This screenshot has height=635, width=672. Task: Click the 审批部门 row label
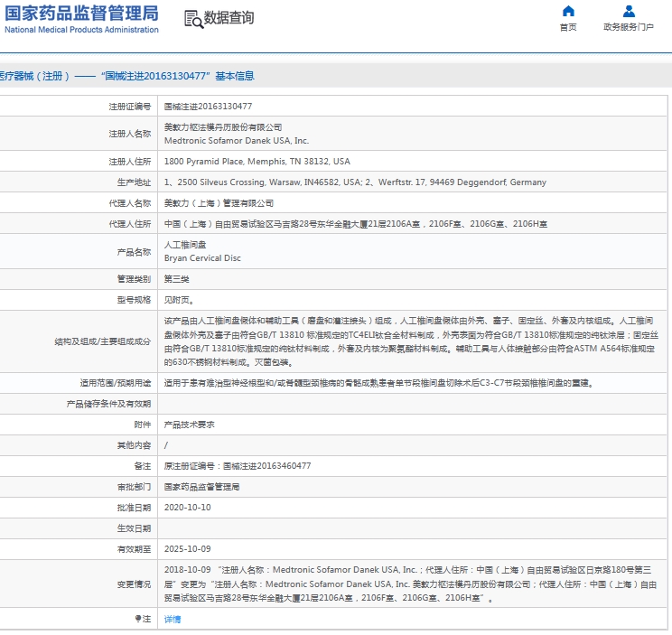(135, 487)
